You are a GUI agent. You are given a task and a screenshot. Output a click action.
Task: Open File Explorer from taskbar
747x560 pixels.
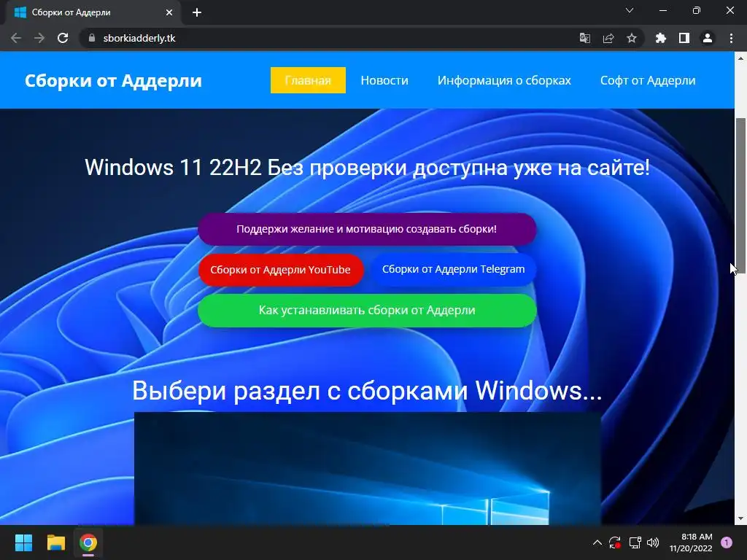[55, 542]
